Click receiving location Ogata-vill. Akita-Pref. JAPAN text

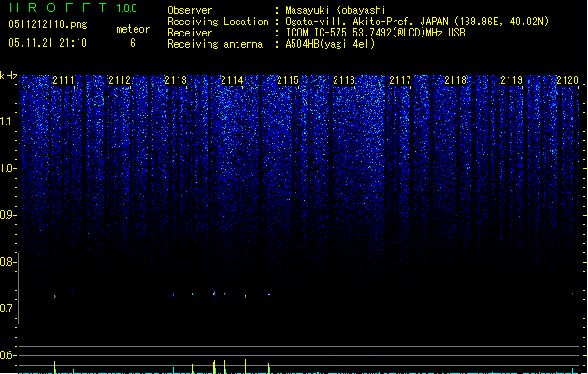(x=417, y=22)
